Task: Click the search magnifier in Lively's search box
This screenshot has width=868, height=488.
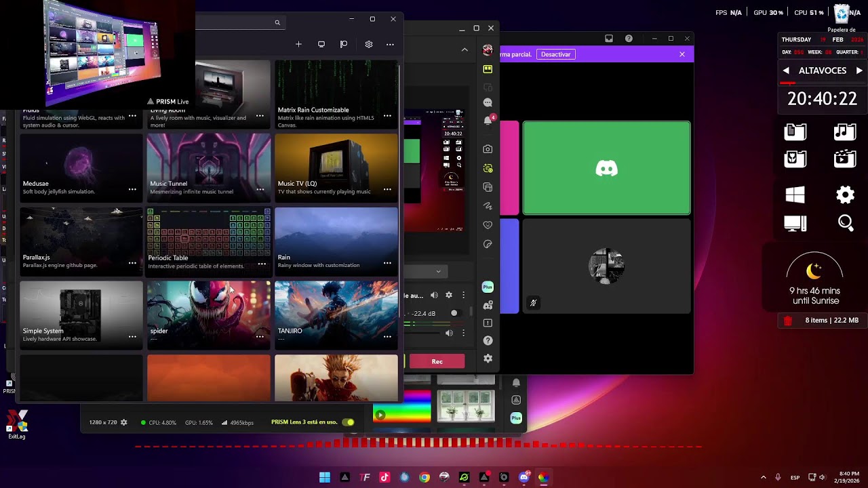Action: pos(277,22)
